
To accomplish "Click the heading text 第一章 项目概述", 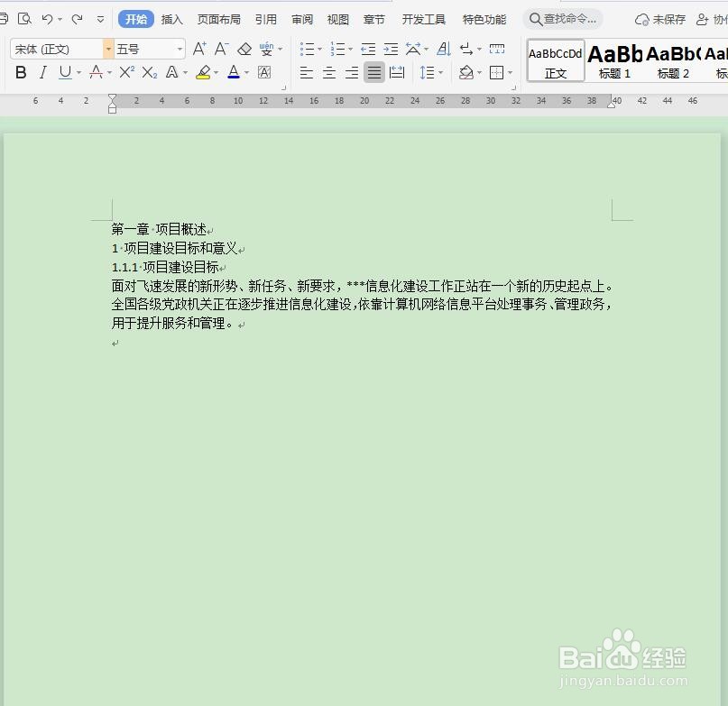I will 159,229.
